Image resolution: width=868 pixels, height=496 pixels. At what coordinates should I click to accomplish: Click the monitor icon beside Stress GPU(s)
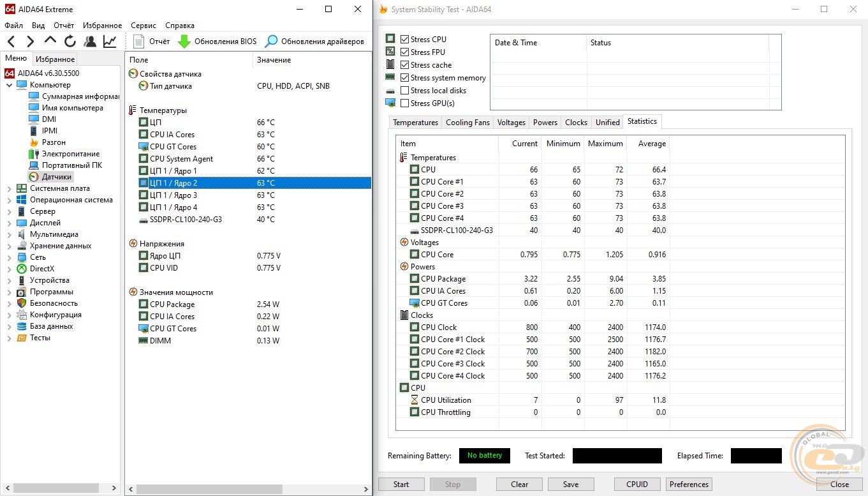pos(390,103)
